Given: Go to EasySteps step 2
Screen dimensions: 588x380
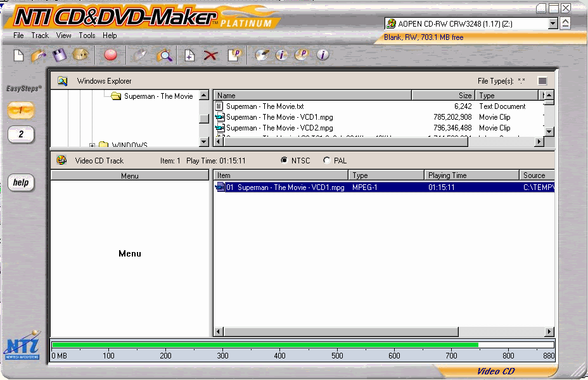Looking at the screenshot, I should coord(21,134).
